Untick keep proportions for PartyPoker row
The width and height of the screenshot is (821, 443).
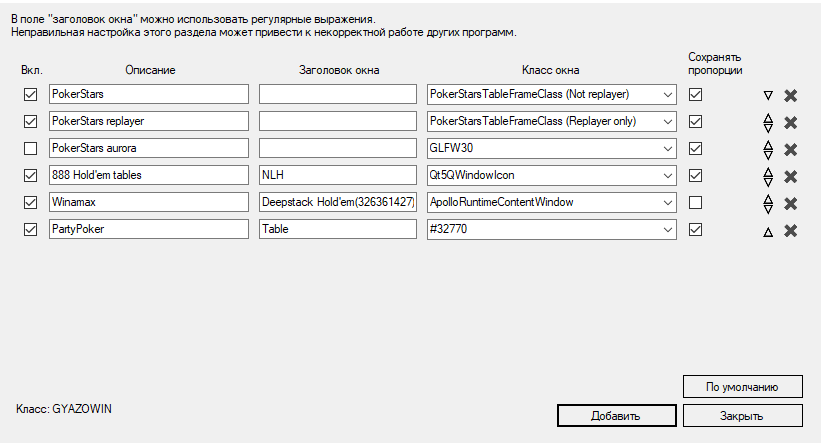tap(695, 229)
